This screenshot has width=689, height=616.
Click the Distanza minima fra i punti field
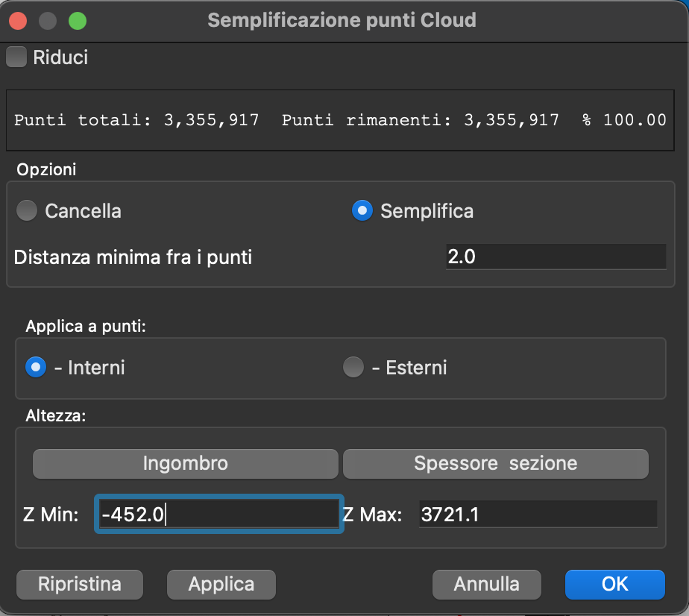coord(555,257)
